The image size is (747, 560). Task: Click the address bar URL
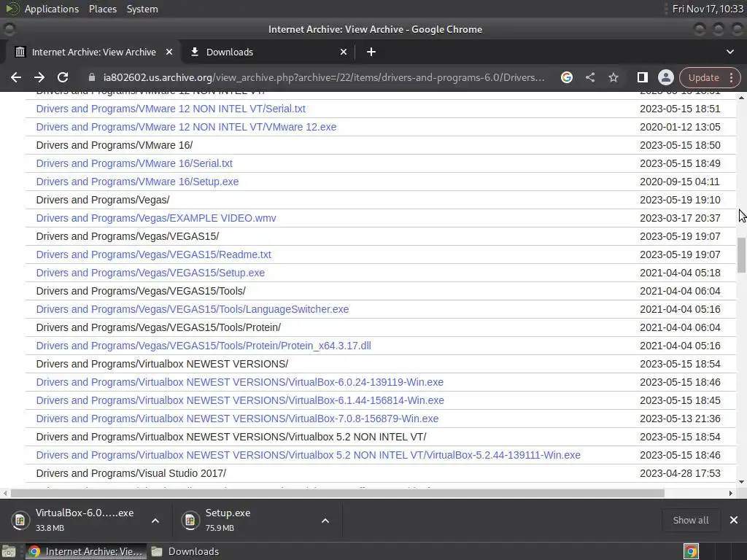pyautogui.click(x=324, y=77)
